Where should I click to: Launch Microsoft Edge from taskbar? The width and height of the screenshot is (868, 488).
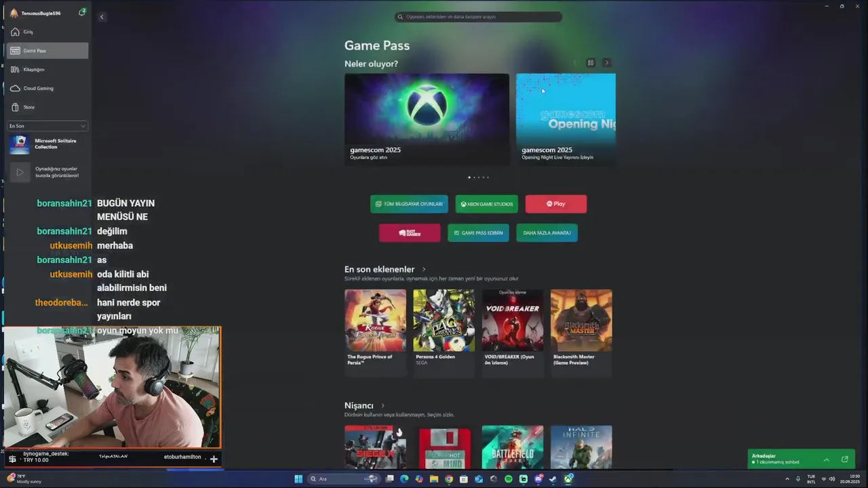pos(405,479)
